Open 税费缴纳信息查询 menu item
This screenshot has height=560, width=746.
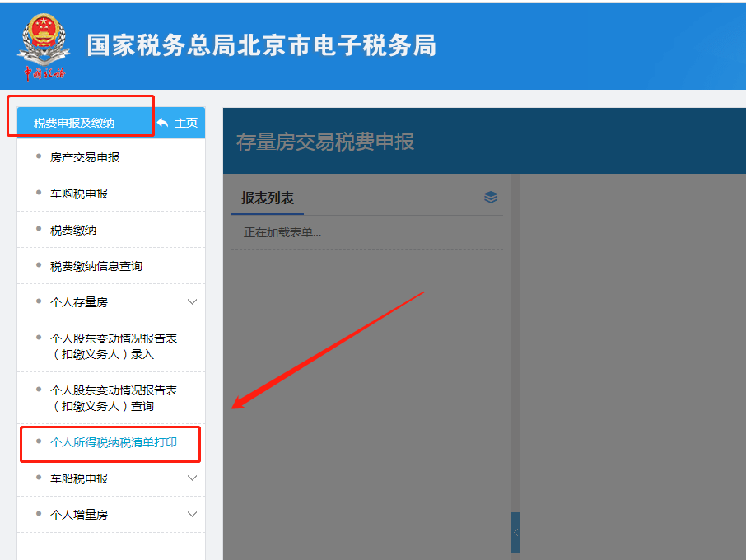click(96, 266)
